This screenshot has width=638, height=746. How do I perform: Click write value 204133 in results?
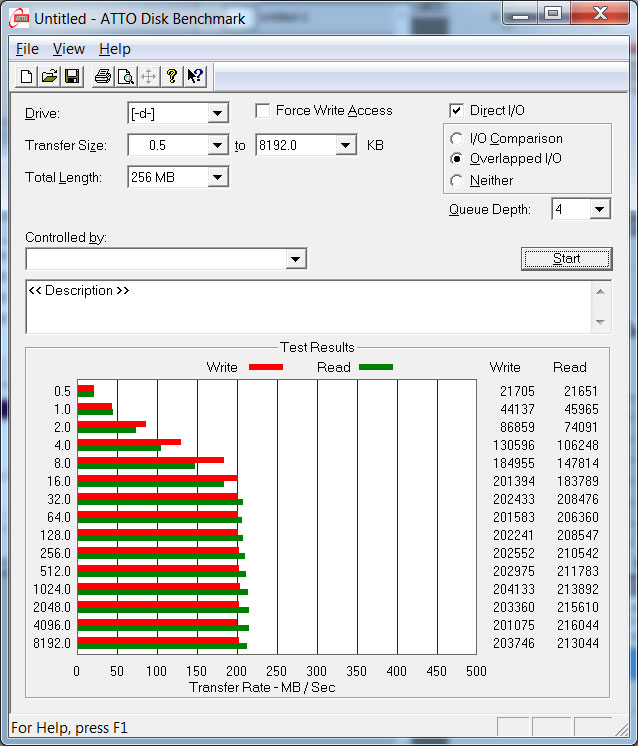click(x=514, y=589)
